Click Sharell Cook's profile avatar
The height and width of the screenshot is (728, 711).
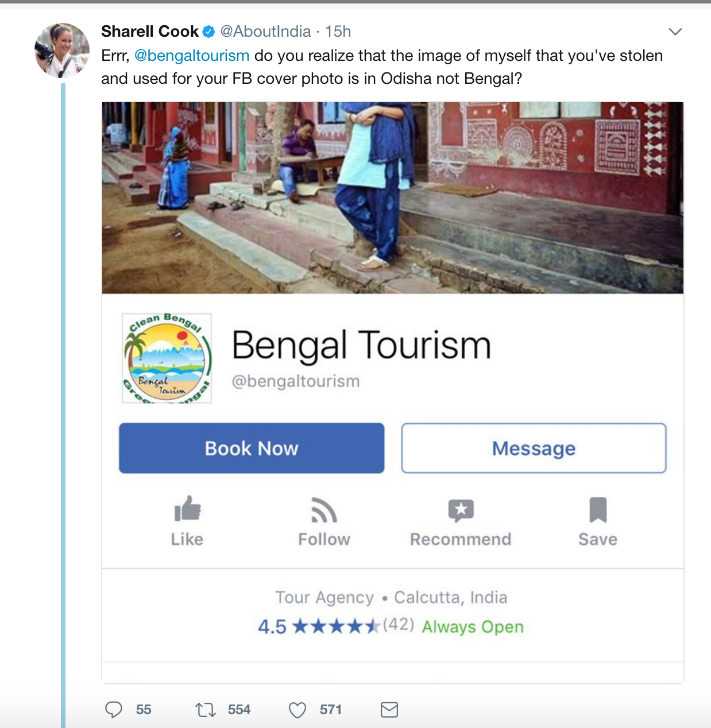point(62,51)
